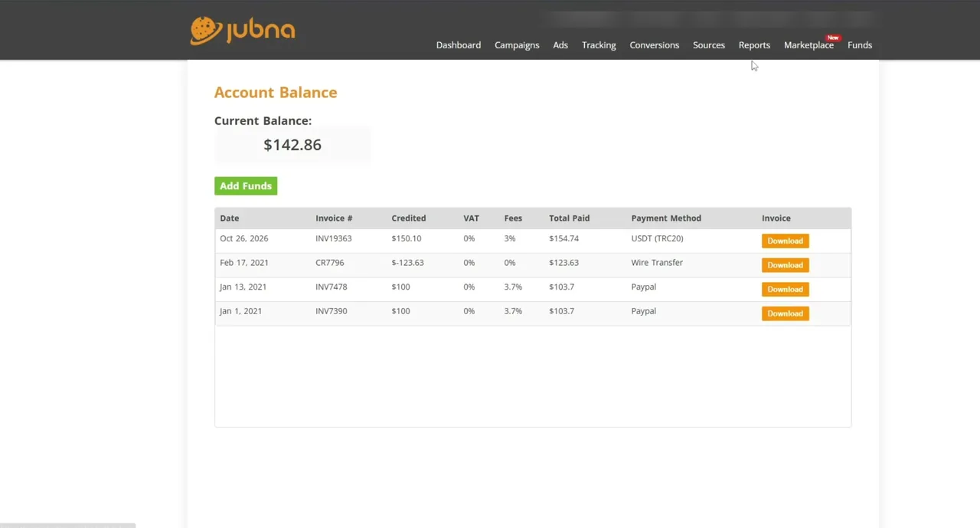Download invoice INV19363
The width and height of the screenshot is (980, 528).
(786, 241)
